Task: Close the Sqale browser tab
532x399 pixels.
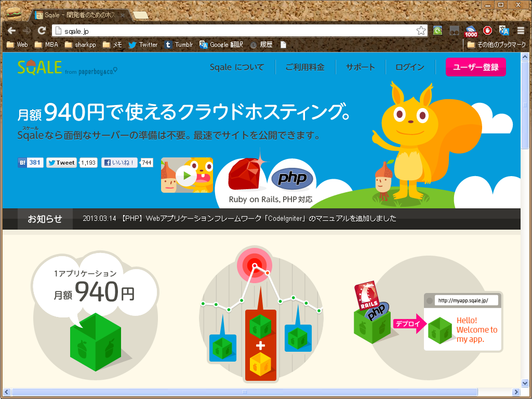Action: (123, 15)
